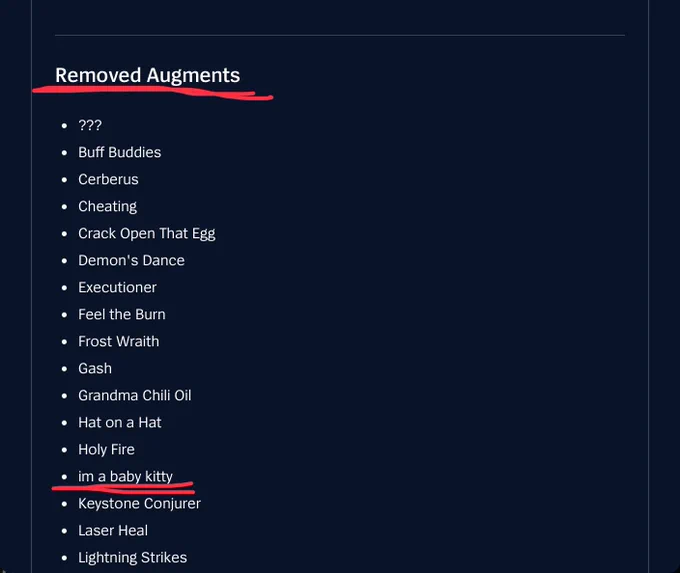The width and height of the screenshot is (680, 573).
Task: Click the im a baby kitty entry
Action: 125,476
